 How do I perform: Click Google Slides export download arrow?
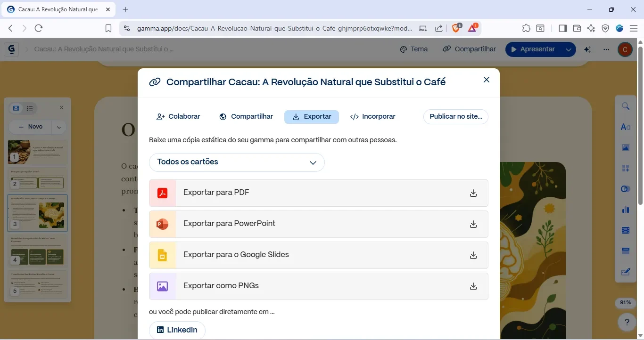[473, 255]
